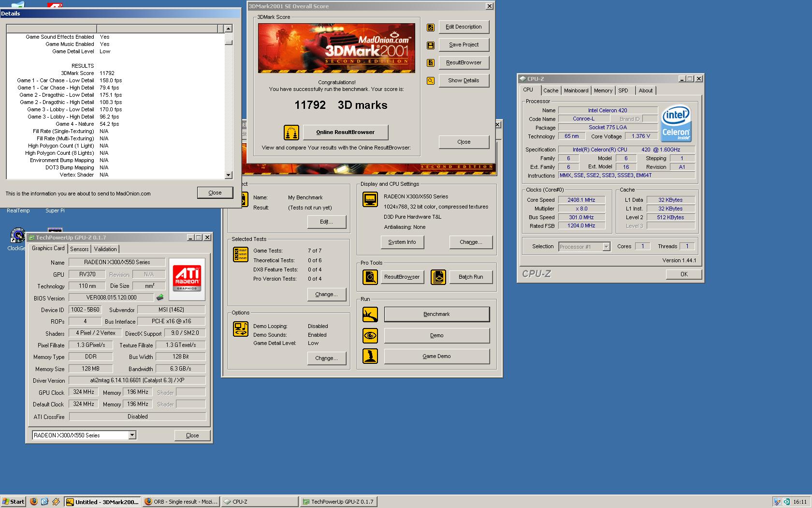Click the Save Project button
812x508 pixels.
coord(464,45)
